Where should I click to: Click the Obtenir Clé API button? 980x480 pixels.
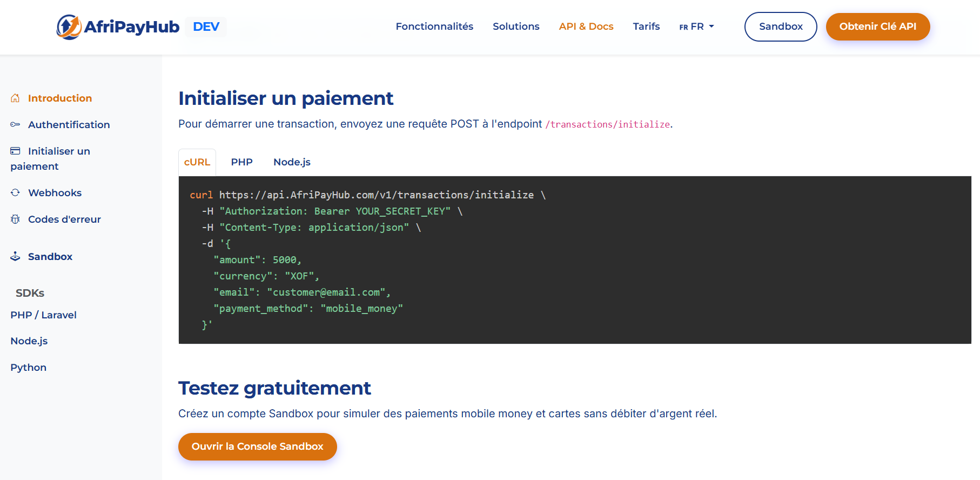(x=877, y=26)
